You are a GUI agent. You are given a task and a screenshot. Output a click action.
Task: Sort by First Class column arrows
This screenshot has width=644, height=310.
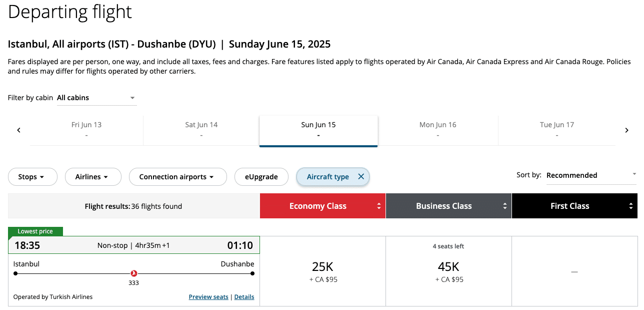pos(631,206)
